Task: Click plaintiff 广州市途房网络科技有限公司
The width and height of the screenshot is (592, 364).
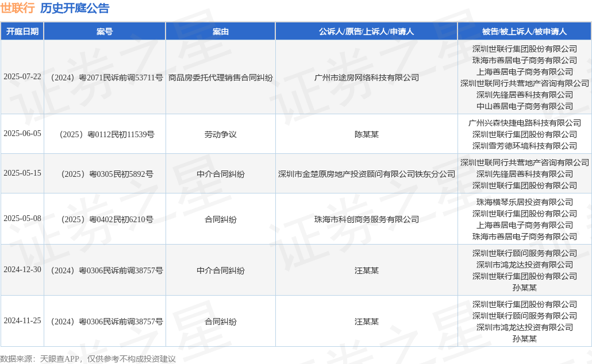Action: (x=367, y=78)
